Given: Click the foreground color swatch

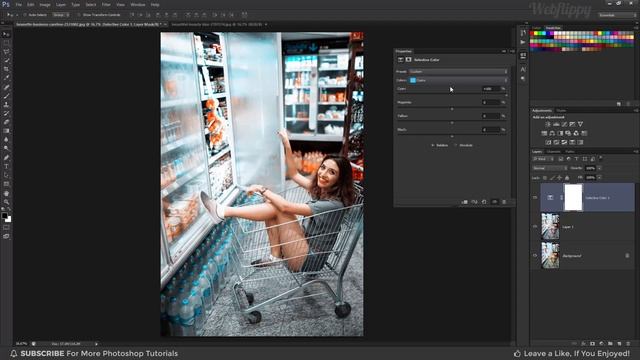Looking at the screenshot, I should (x=4, y=216).
